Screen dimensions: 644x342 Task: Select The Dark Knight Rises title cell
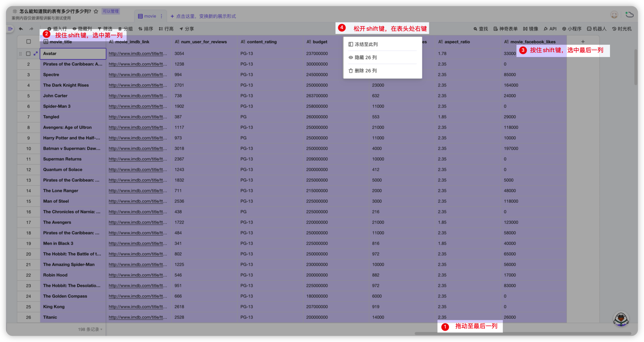tap(73, 85)
